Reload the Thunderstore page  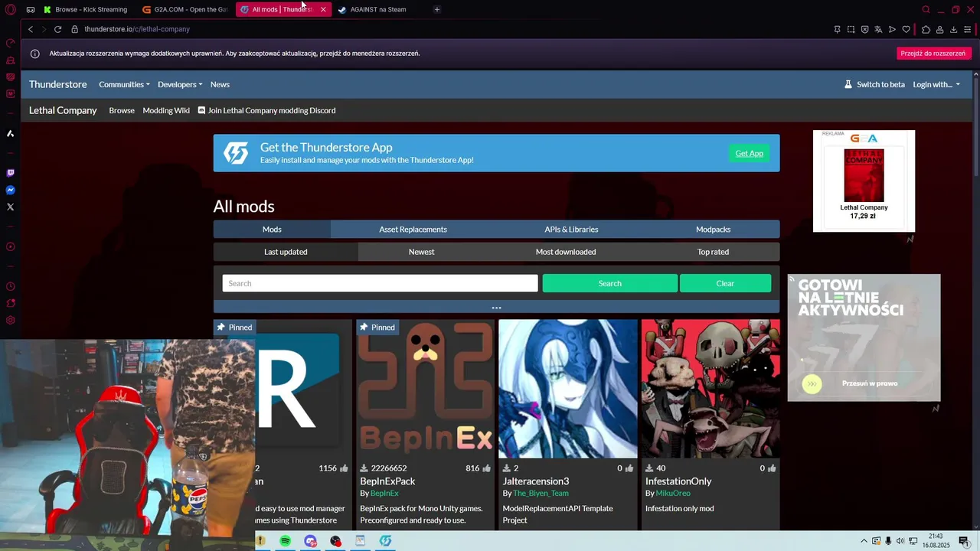(x=57, y=29)
